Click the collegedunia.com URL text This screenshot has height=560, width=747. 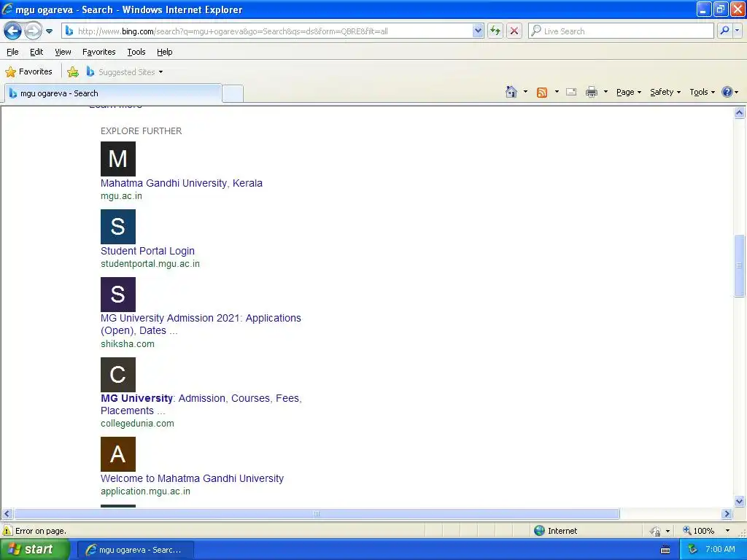(x=137, y=424)
